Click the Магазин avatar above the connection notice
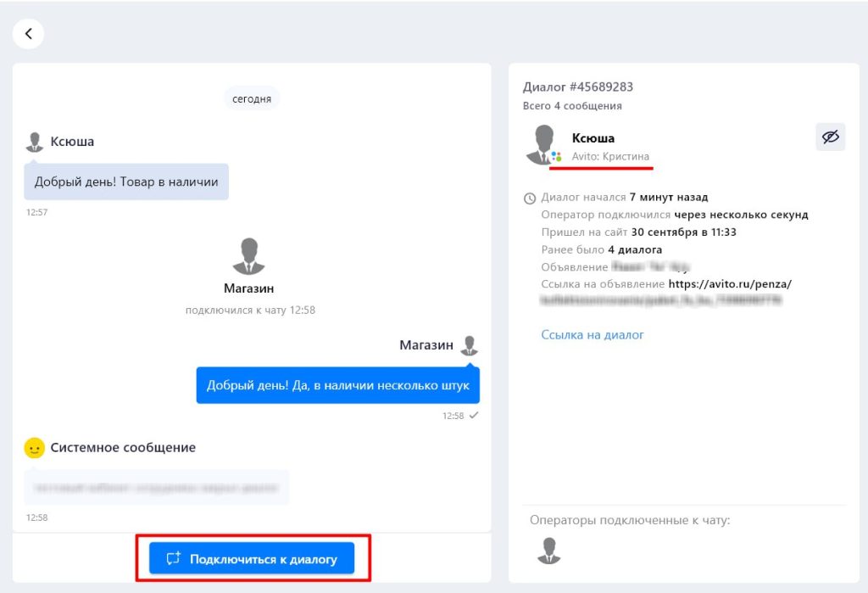Image resolution: width=868 pixels, height=593 pixels. click(x=248, y=250)
